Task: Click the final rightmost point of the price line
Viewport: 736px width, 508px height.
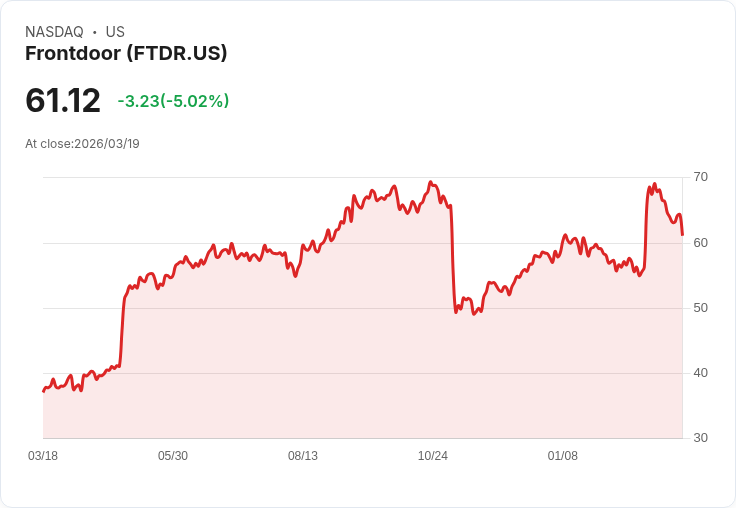Action: point(682,234)
